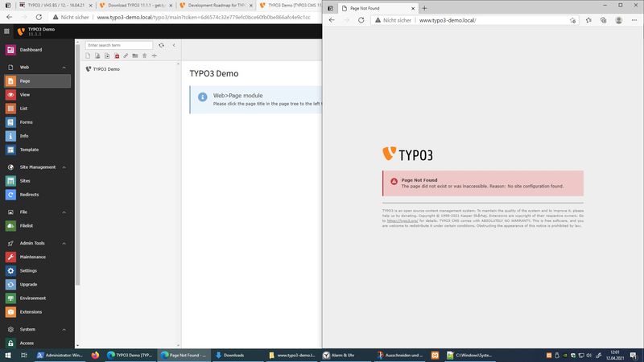Pick the recycler trash page type icon
The width and height of the screenshot is (644, 362).
click(x=145, y=56)
